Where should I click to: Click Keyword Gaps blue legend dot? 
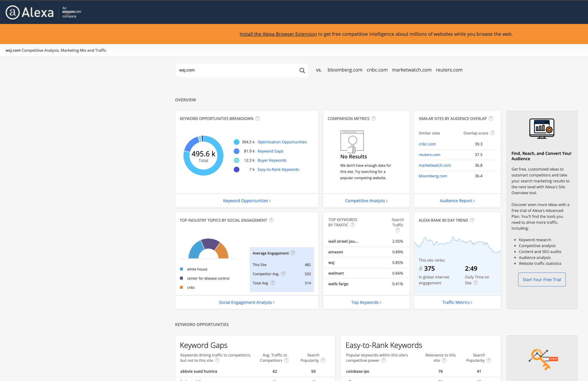pos(236,151)
